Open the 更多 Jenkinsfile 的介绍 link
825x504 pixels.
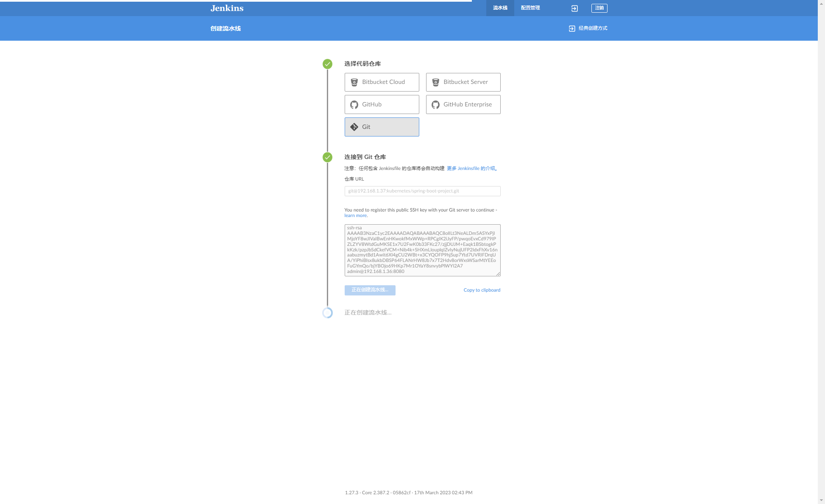(472, 168)
